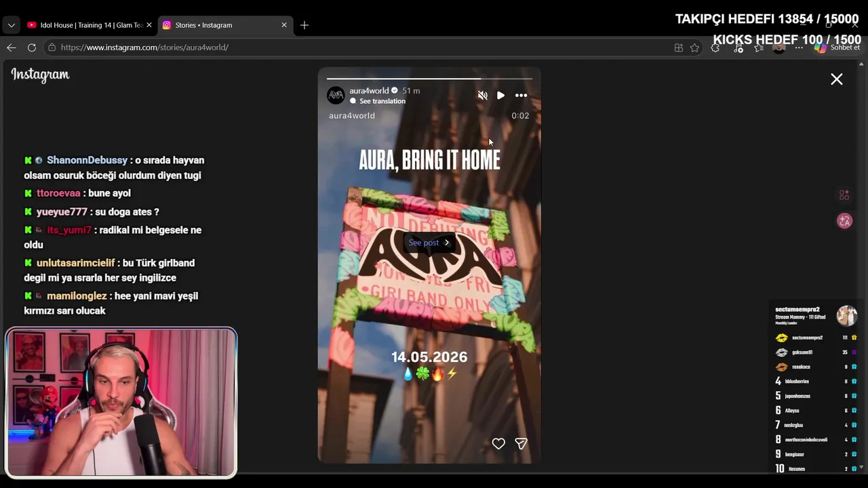View site information lock icon
The width and height of the screenshot is (868, 488).
tap(52, 47)
